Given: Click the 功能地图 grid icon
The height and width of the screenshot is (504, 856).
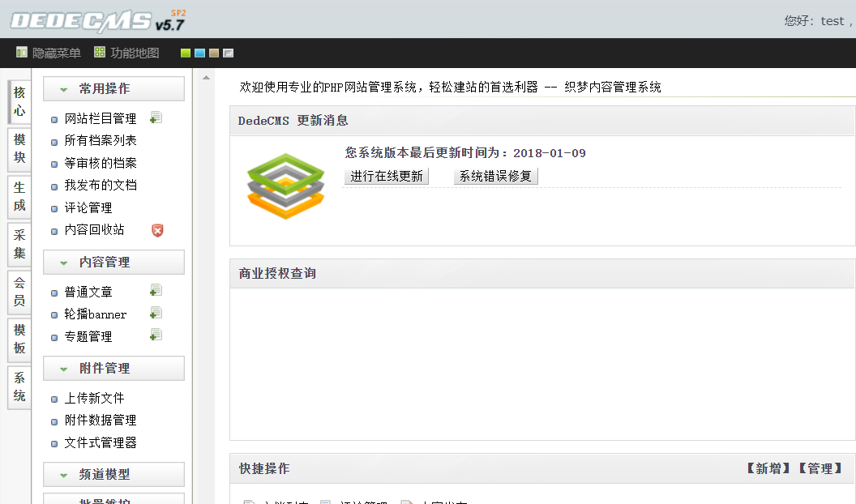Looking at the screenshot, I should tap(100, 53).
